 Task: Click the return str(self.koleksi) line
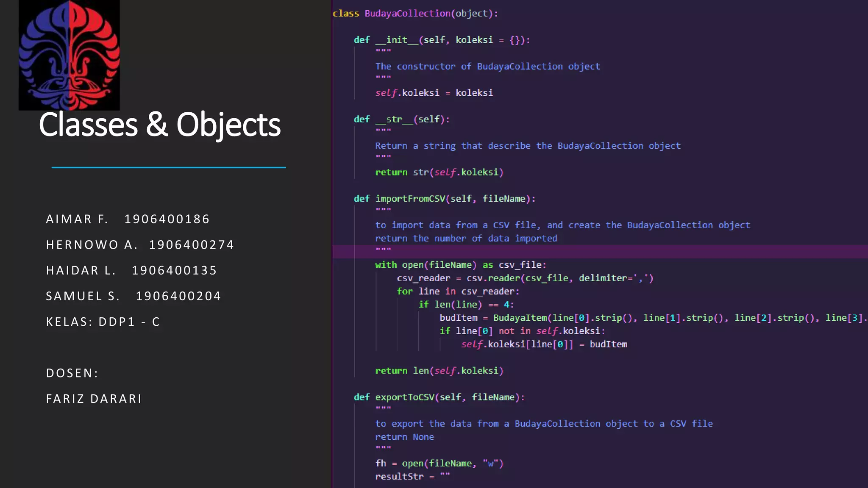coord(439,172)
